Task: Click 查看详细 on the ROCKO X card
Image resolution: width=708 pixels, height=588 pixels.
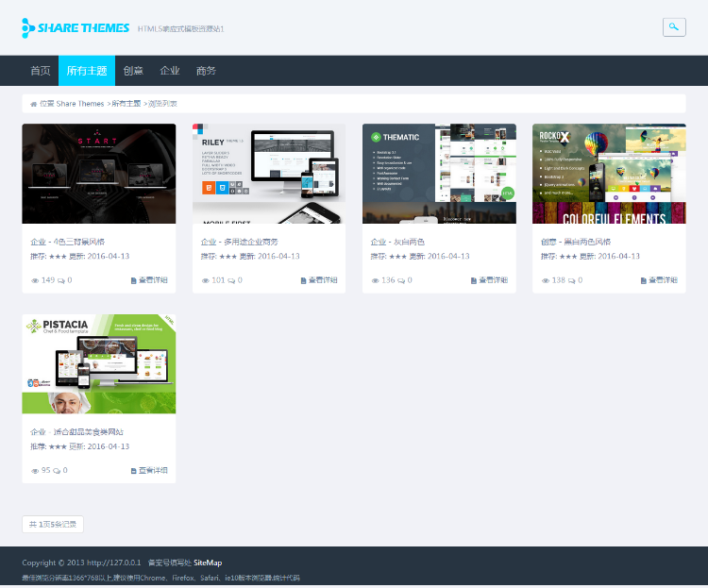Action: (663, 280)
